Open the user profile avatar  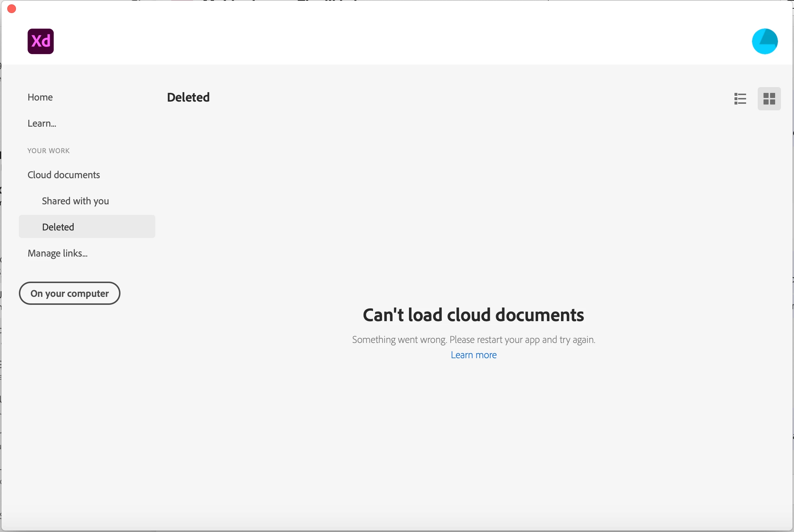tap(765, 41)
